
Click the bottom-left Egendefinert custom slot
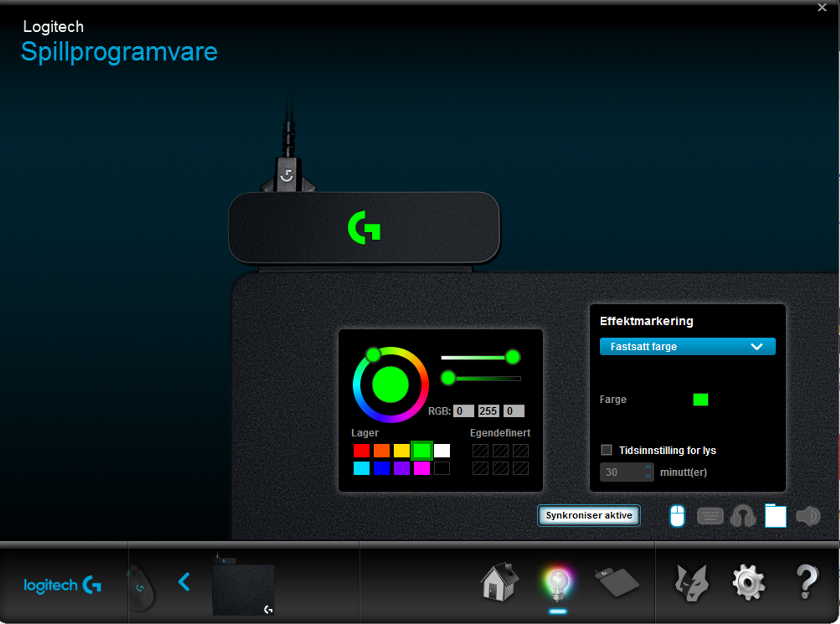click(x=480, y=468)
